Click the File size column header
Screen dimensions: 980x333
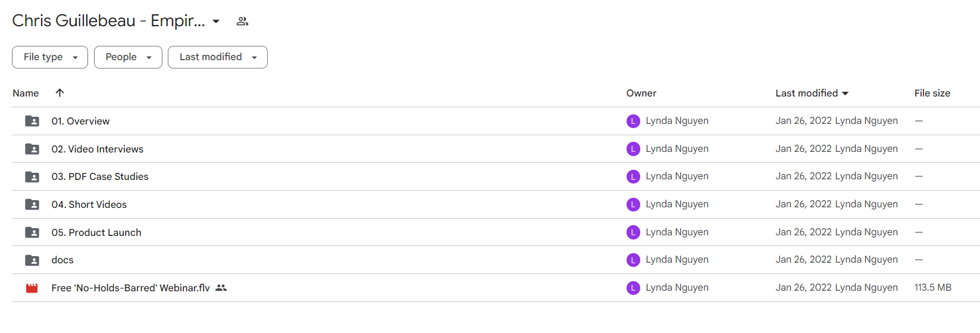point(932,93)
